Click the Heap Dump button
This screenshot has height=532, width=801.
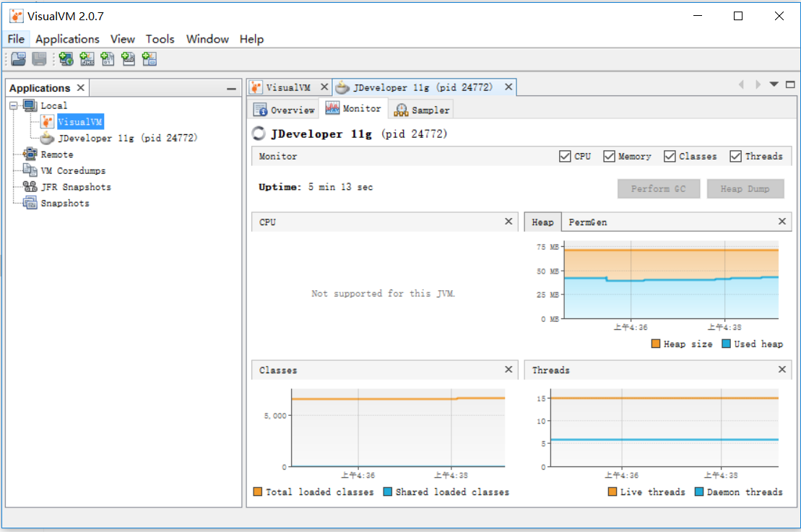click(x=745, y=189)
